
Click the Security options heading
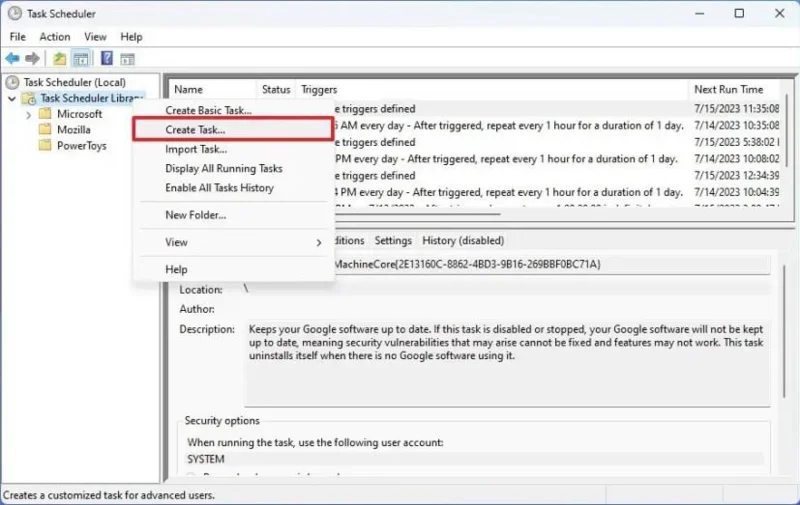(222, 421)
